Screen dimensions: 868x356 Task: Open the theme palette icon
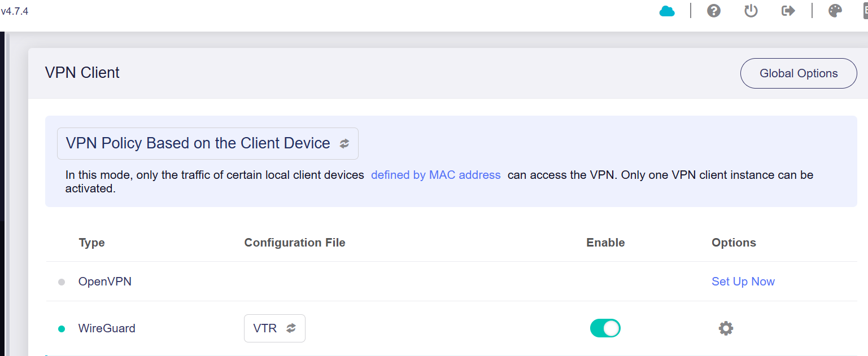pos(835,11)
